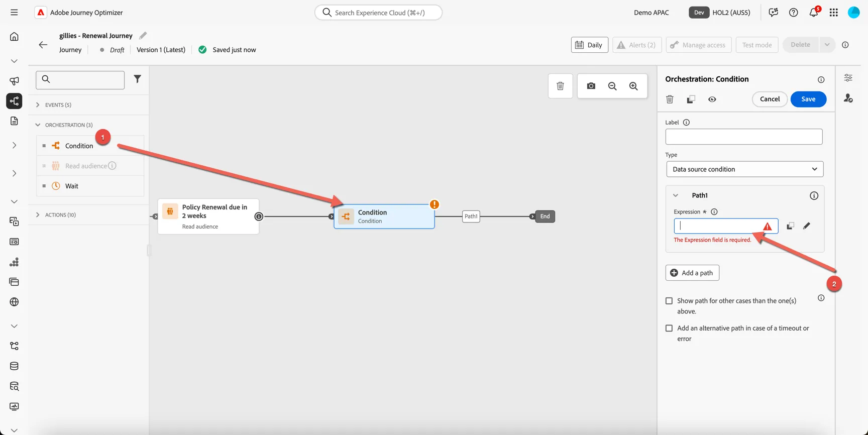This screenshot has width=868, height=435.
Task: Click the palette filter funnel icon
Action: coord(137,79)
